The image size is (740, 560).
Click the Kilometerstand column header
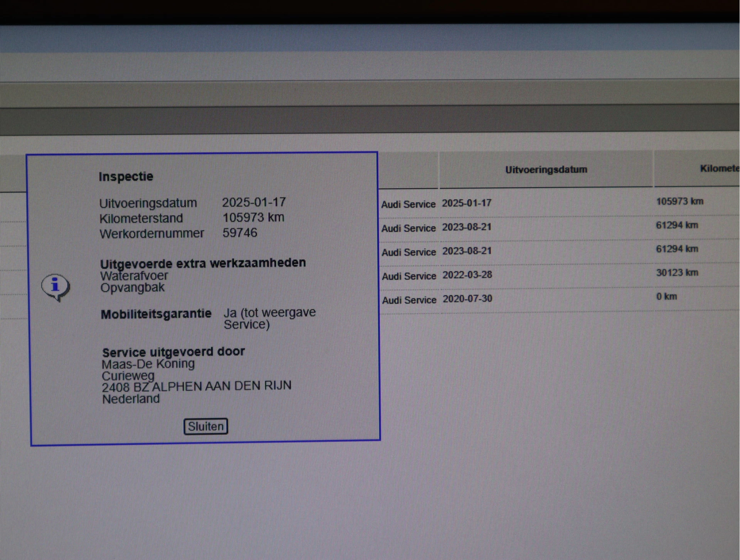[x=719, y=169]
